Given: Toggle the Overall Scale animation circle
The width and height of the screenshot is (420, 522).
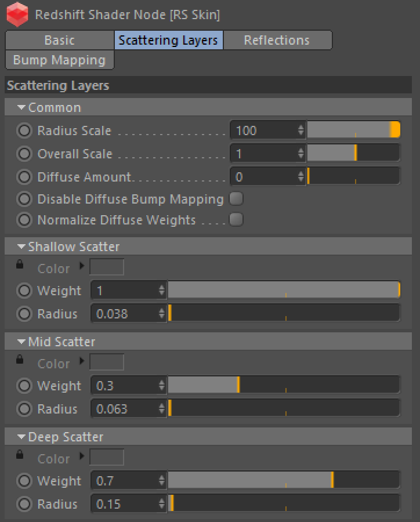Looking at the screenshot, I should [24, 154].
